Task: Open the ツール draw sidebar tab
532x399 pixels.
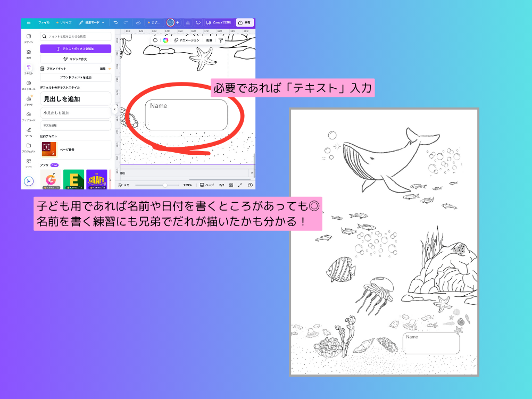Action: tap(29, 132)
